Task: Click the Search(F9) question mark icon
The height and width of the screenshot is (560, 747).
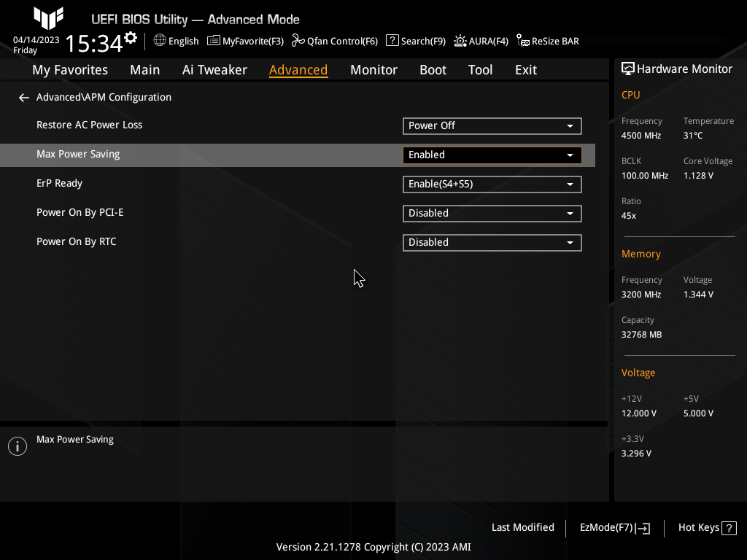Action: pos(392,41)
